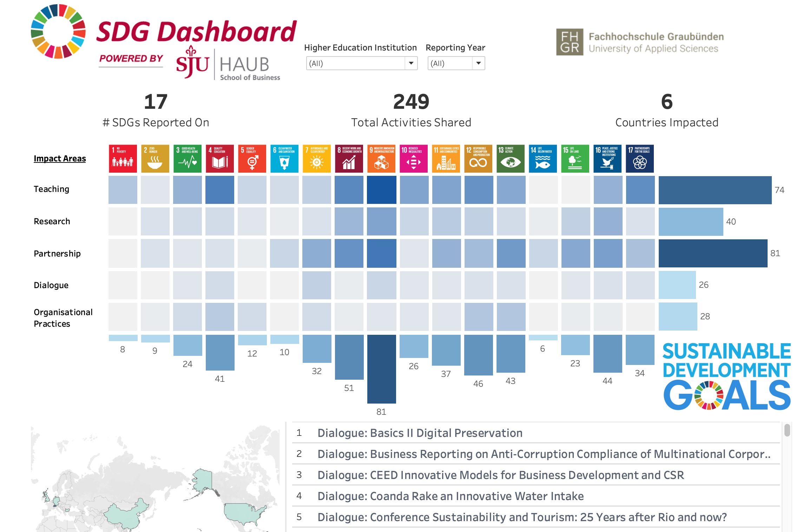
Task: Click the Impact Areas underlined heading
Action: 60,159
